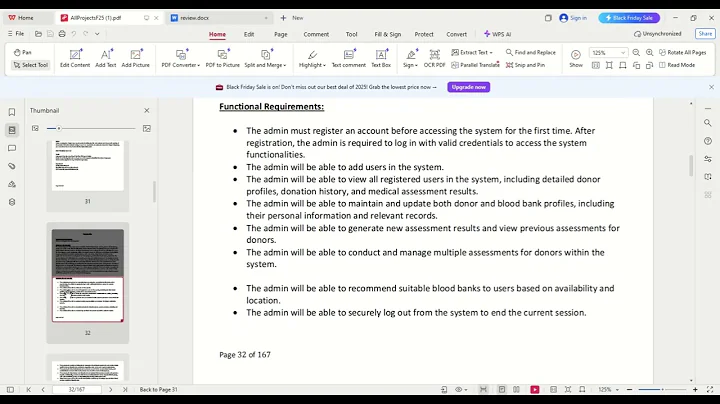
Task: Click the Show play button
Action: click(x=576, y=58)
